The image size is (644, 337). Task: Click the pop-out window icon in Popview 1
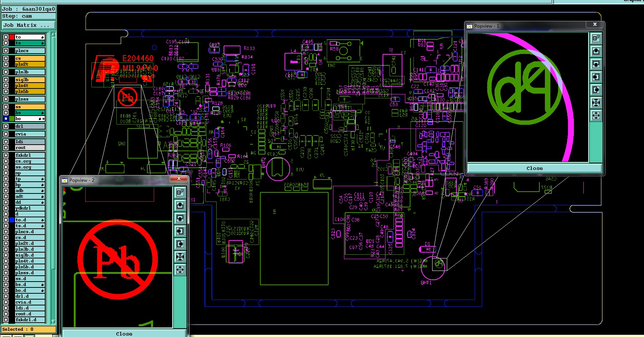coord(596,38)
